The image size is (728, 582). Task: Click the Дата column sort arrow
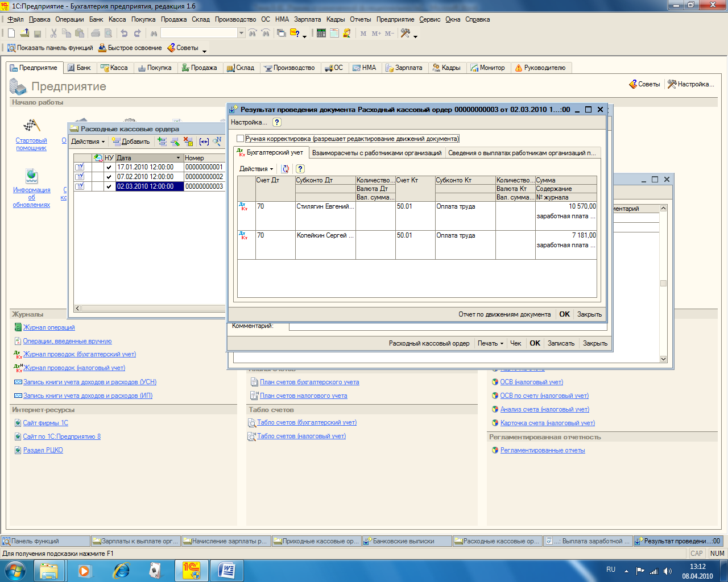tap(178, 158)
